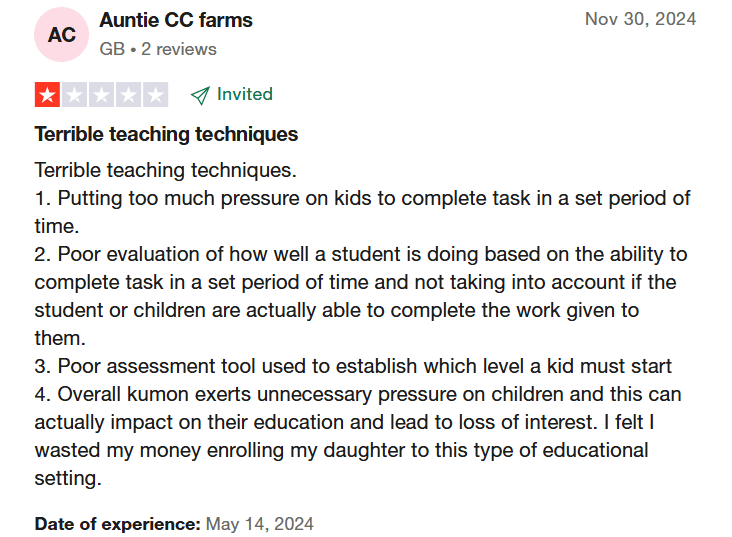Click the second gray rating star
Image resolution: width=732 pixels, height=537 pixels.
74,95
